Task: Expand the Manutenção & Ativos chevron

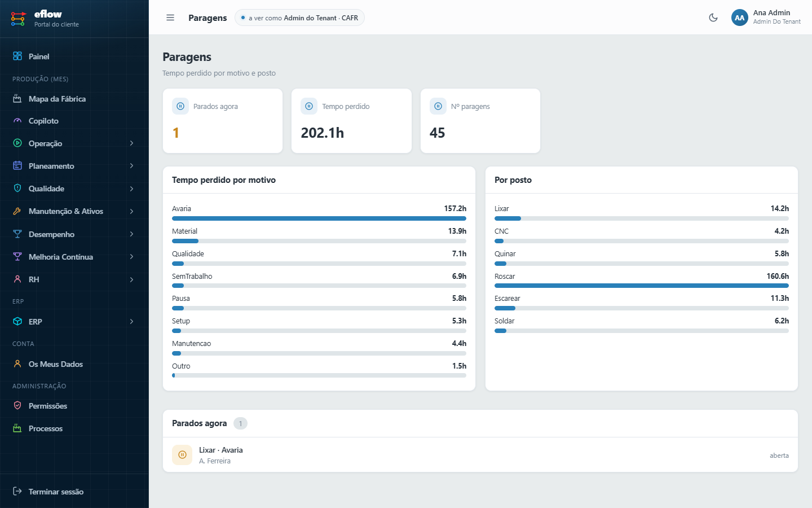Action: (x=131, y=211)
